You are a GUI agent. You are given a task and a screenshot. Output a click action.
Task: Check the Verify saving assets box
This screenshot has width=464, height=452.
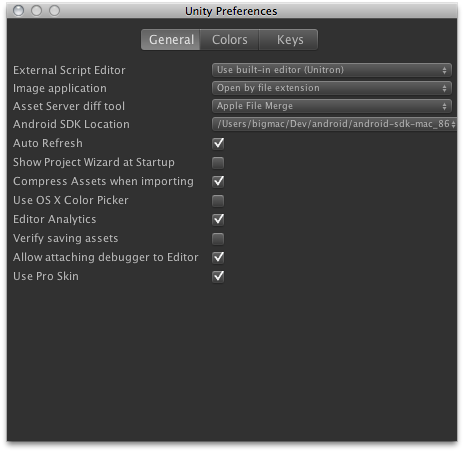tap(218, 239)
